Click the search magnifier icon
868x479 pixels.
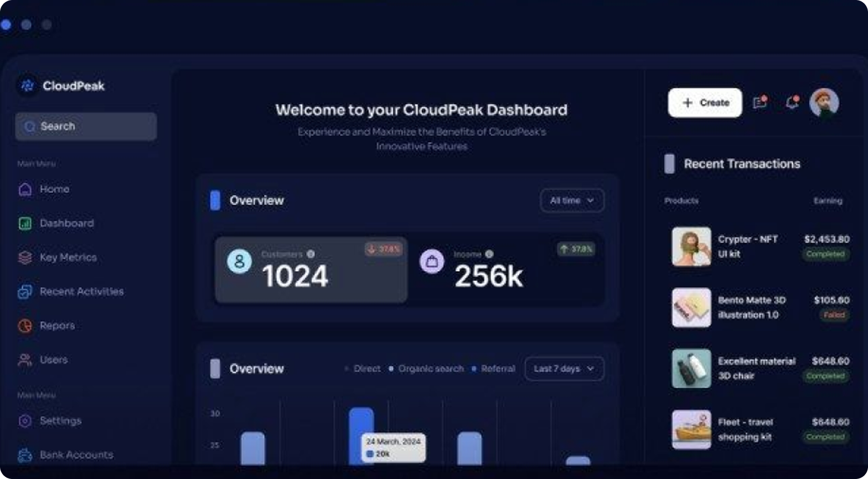[30, 126]
